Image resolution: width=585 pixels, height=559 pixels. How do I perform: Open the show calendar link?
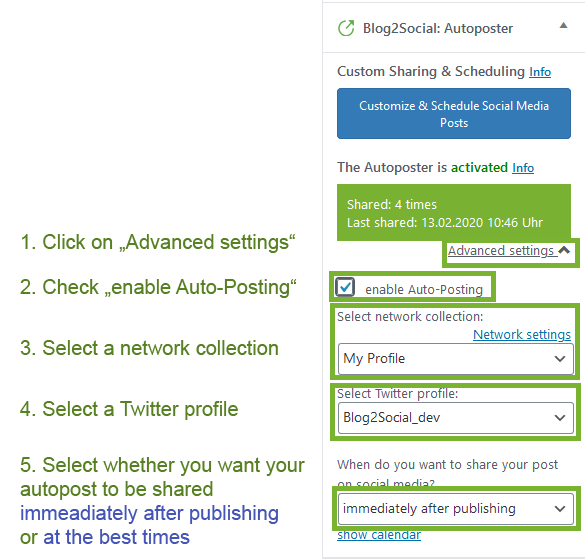coord(379,535)
